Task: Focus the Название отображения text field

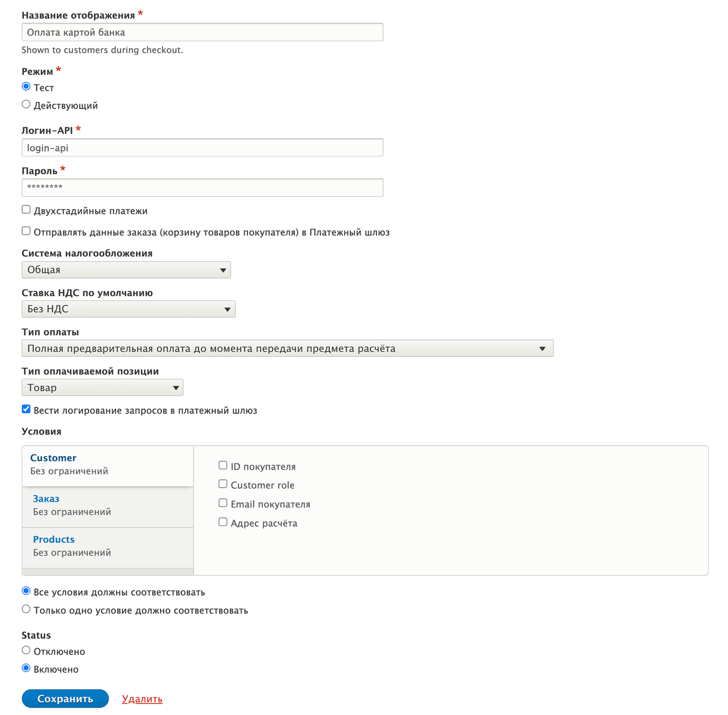Action: [202, 33]
